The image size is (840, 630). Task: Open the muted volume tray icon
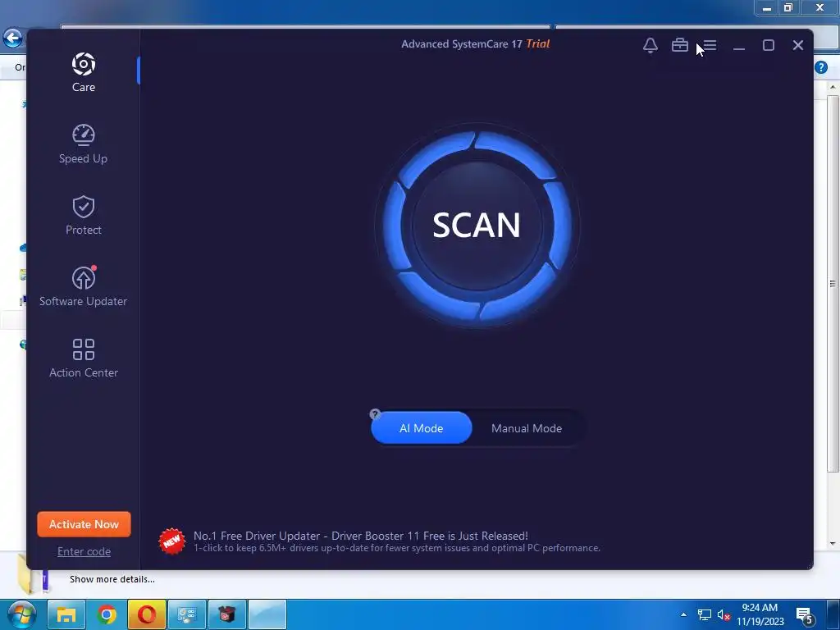(x=724, y=615)
